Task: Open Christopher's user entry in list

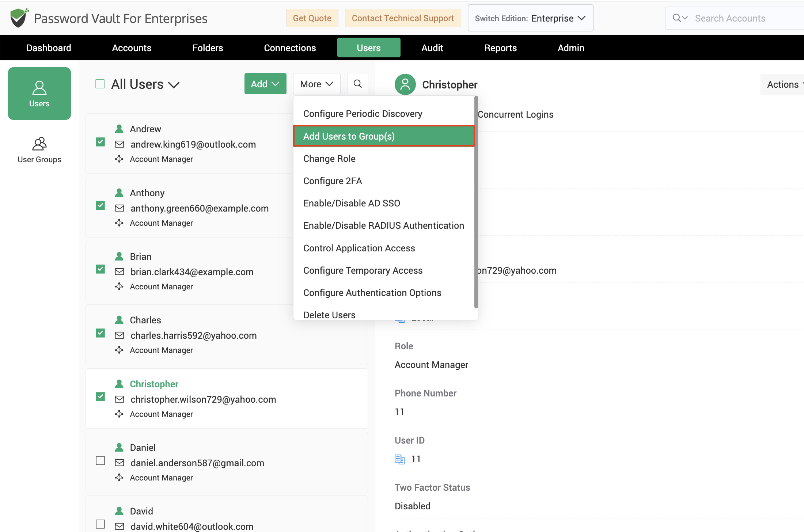Action: pyautogui.click(x=227, y=398)
